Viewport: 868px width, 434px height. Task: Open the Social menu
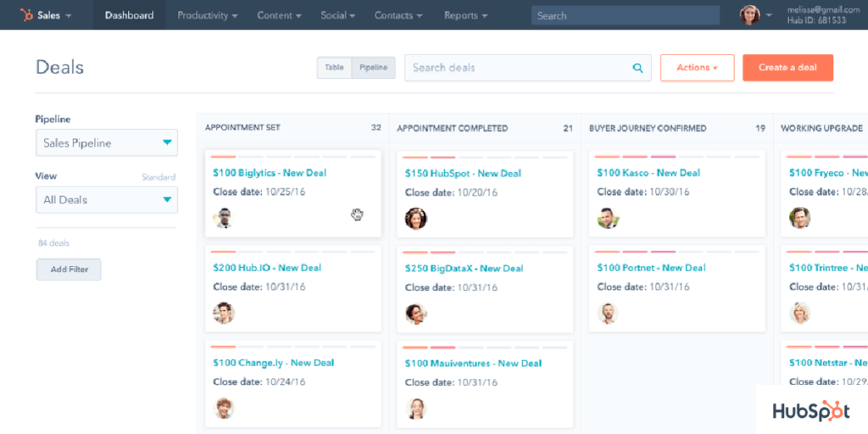point(337,15)
